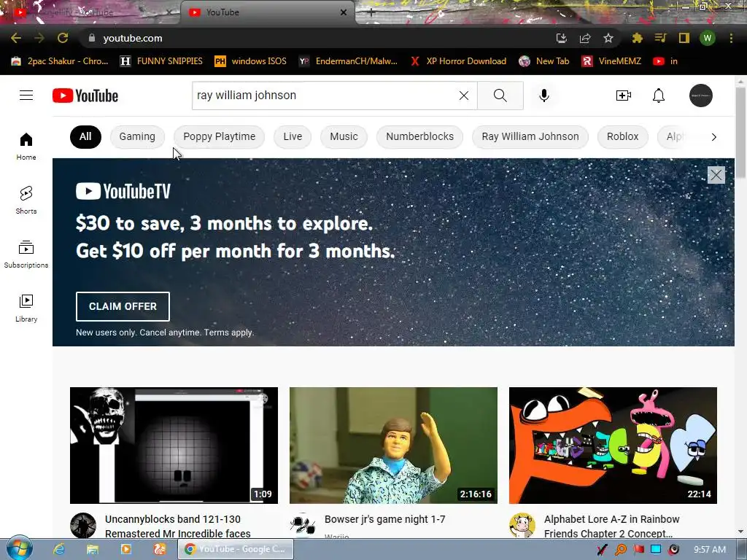Select the Live filter chip
This screenshot has width=747, height=560.
[x=293, y=136]
